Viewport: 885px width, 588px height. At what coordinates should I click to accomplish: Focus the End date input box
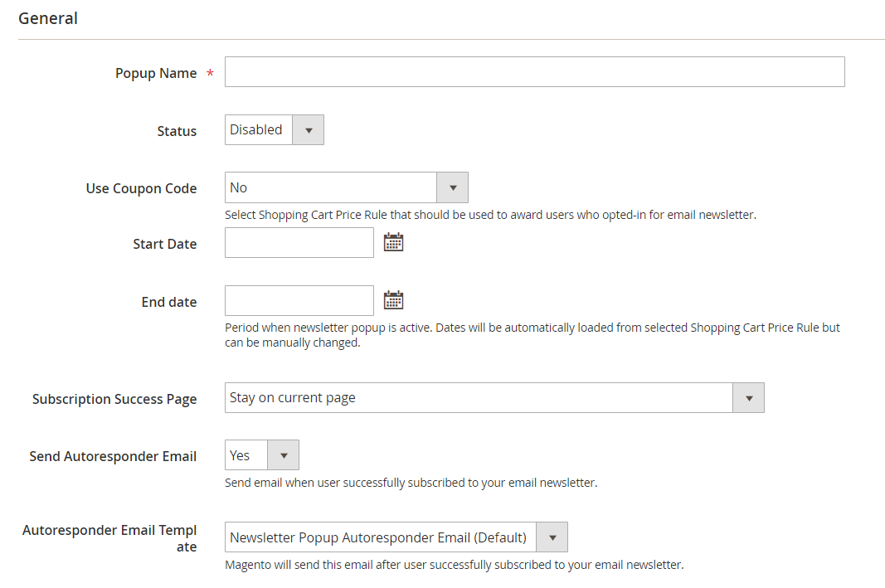click(x=299, y=301)
